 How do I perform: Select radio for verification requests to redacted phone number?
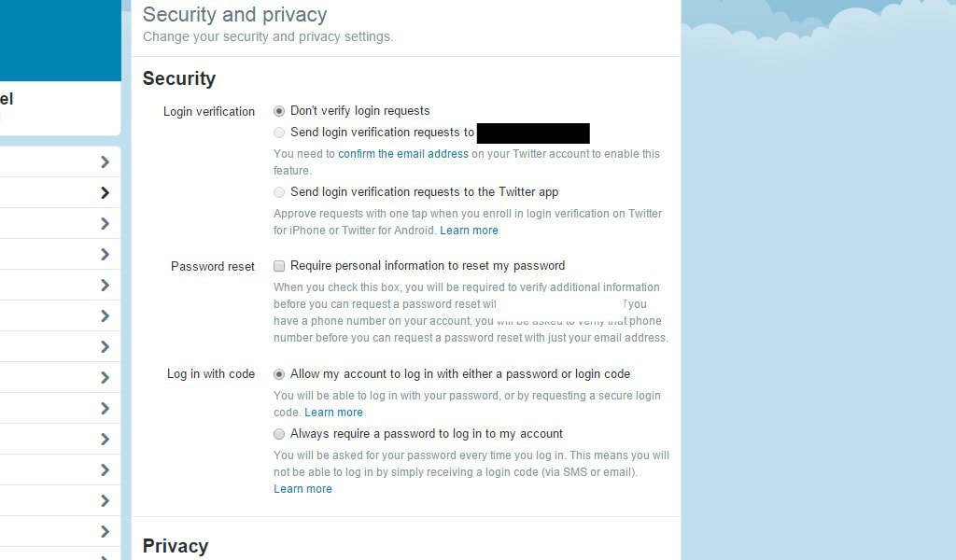pos(278,133)
